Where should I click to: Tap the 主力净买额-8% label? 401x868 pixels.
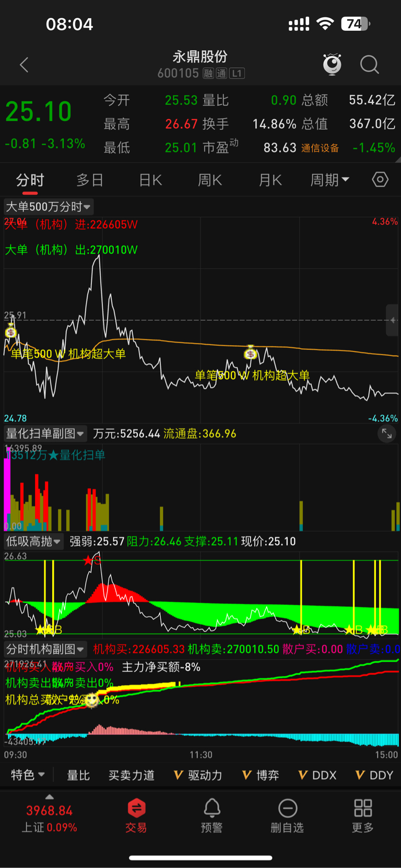coord(161,667)
